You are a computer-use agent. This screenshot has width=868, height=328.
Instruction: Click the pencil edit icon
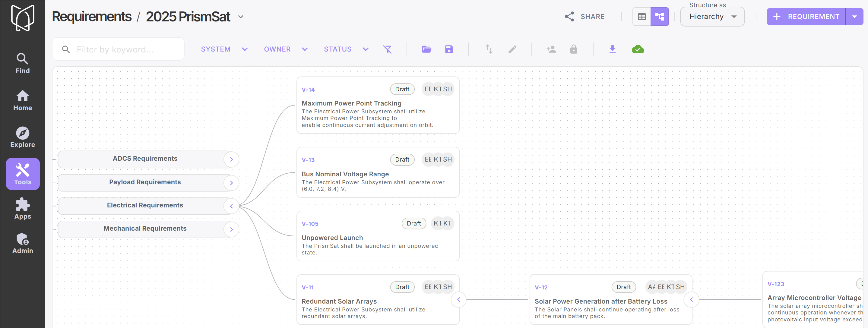pos(512,49)
